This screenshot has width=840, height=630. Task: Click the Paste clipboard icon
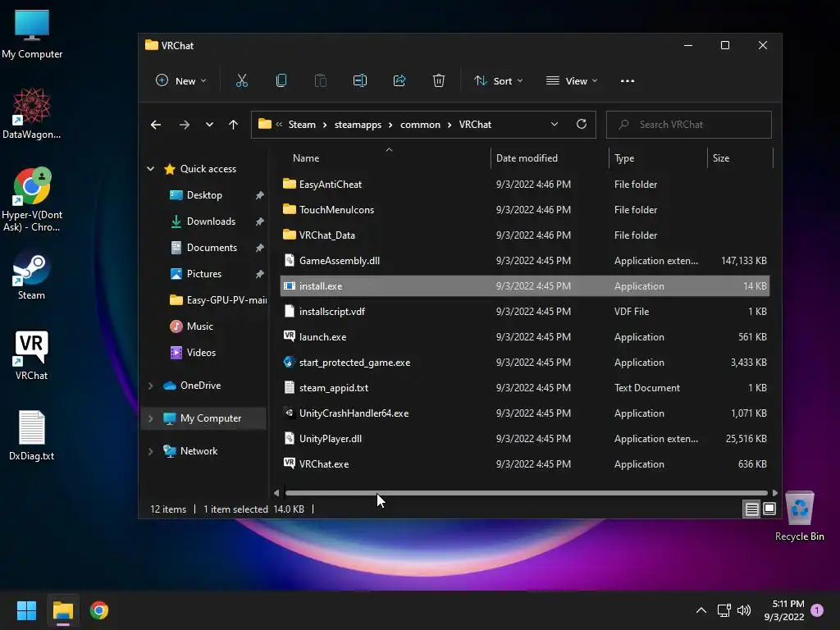click(x=321, y=81)
